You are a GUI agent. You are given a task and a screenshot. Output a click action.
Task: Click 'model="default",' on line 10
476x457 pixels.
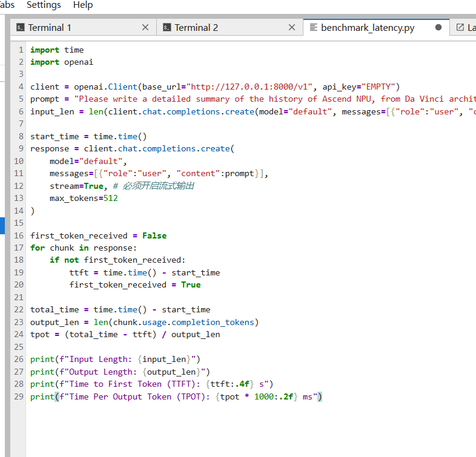coord(88,162)
